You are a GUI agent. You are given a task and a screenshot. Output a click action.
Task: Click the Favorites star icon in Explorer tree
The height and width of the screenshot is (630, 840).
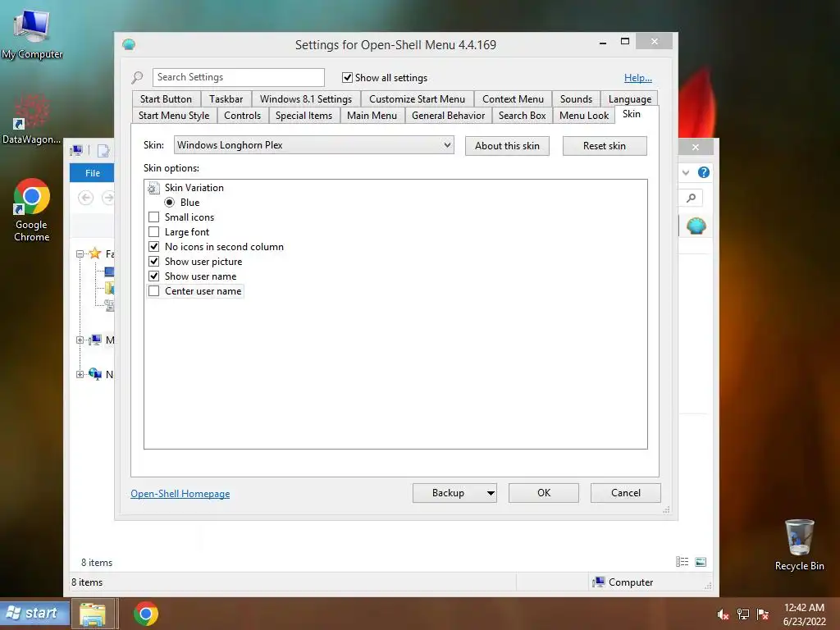click(x=95, y=253)
